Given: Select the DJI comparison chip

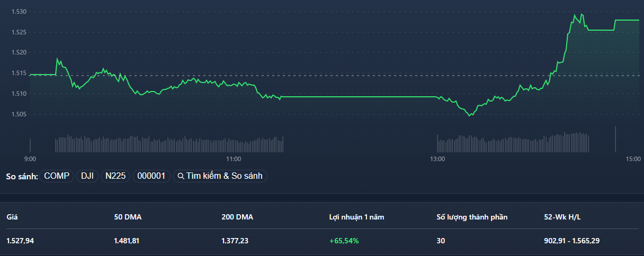Looking at the screenshot, I should pyautogui.click(x=87, y=176).
